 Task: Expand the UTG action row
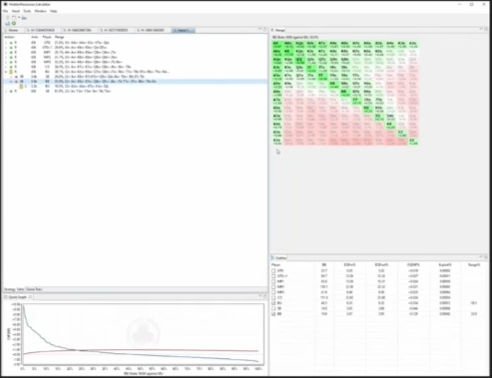pos(6,43)
